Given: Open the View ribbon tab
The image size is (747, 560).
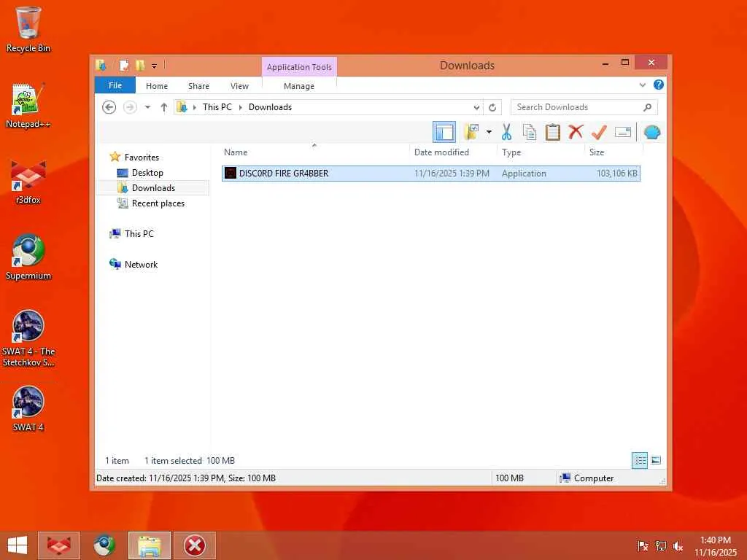Looking at the screenshot, I should [239, 86].
